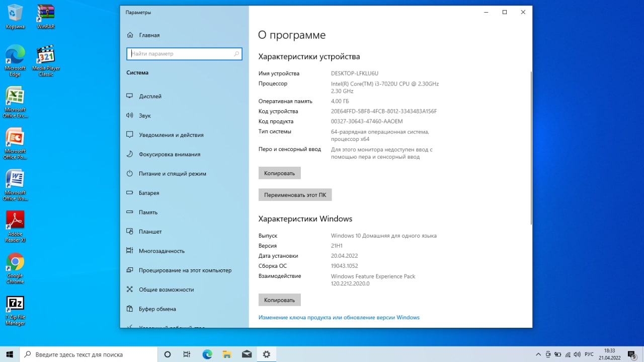Open the Mail app from the taskbar

247,354
